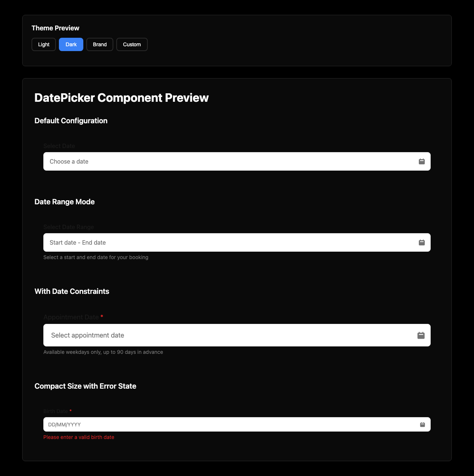Open the appointment date calendar icon
Image resolution: width=474 pixels, height=476 pixels.
click(421, 335)
